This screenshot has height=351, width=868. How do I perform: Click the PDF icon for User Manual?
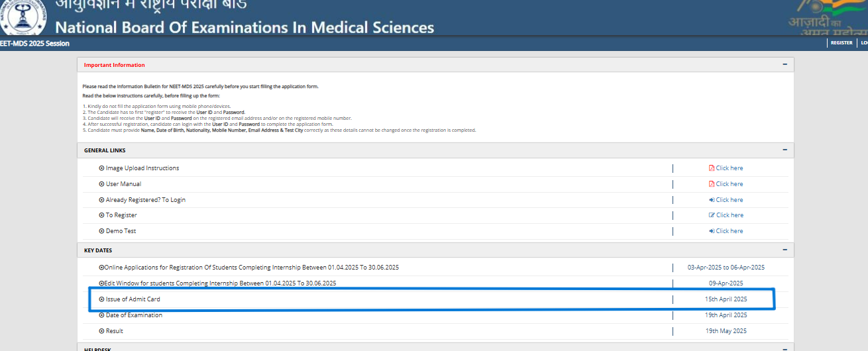click(712, 184)
